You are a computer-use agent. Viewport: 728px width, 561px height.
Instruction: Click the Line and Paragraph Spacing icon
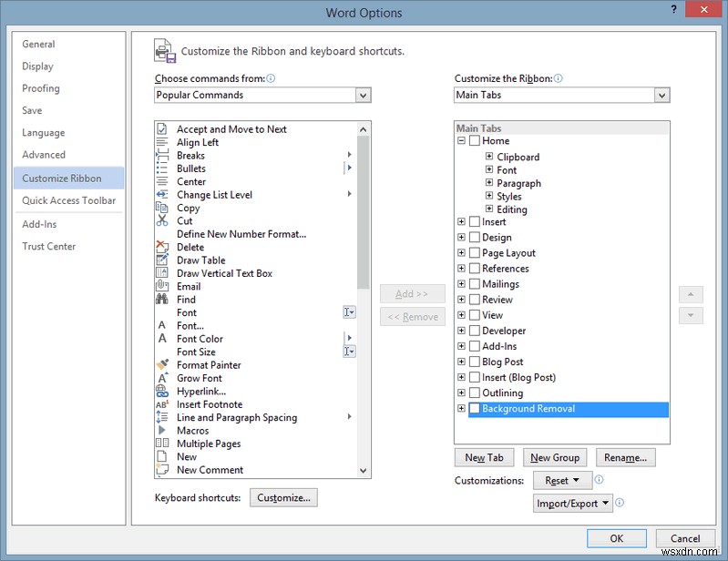click(x=162, y=417)
